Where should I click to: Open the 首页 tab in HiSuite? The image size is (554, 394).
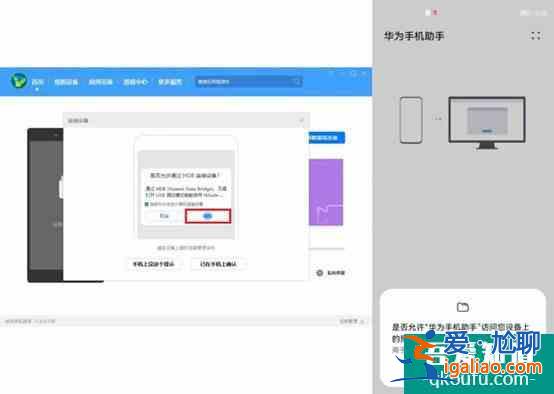[x=37, y=82]
